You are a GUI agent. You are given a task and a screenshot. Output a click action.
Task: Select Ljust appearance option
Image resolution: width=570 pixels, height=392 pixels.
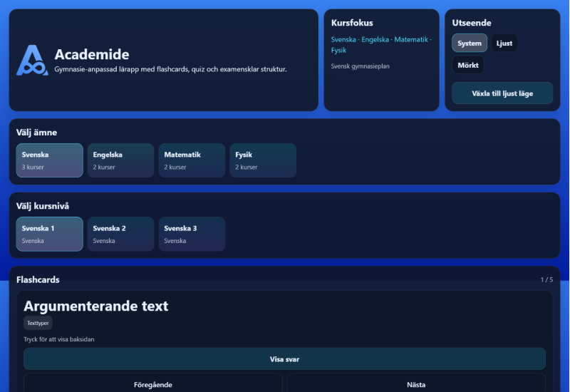pos(504,43)
